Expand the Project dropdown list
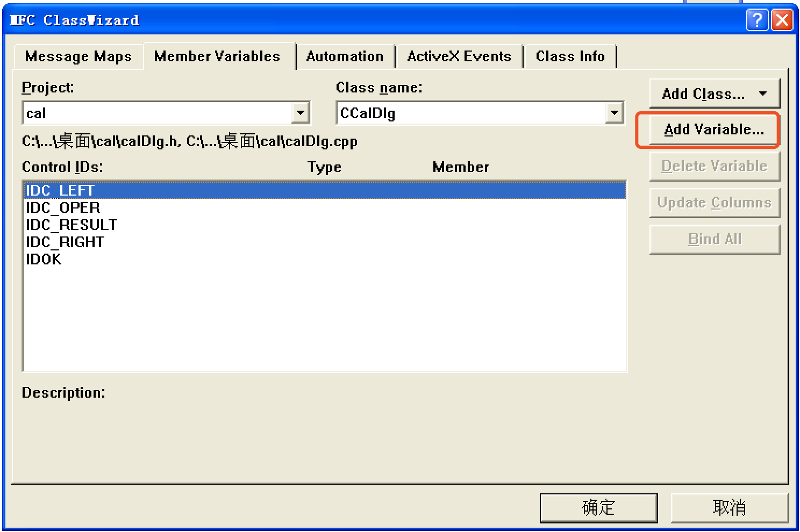This screenshot has width=800, height=532. 301,112
